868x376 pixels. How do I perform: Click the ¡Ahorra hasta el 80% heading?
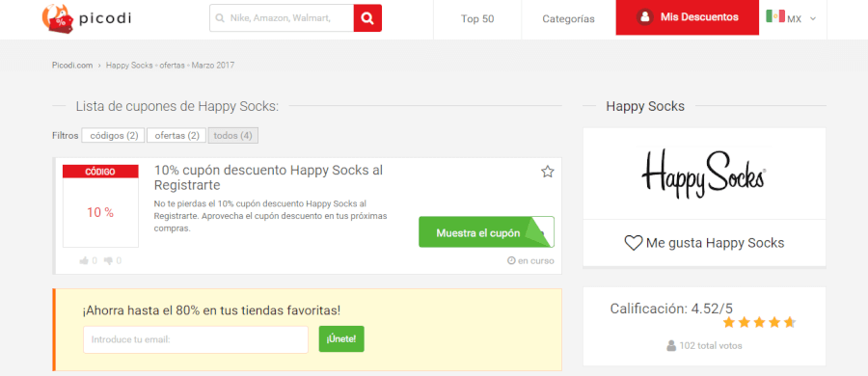[211, 310]
